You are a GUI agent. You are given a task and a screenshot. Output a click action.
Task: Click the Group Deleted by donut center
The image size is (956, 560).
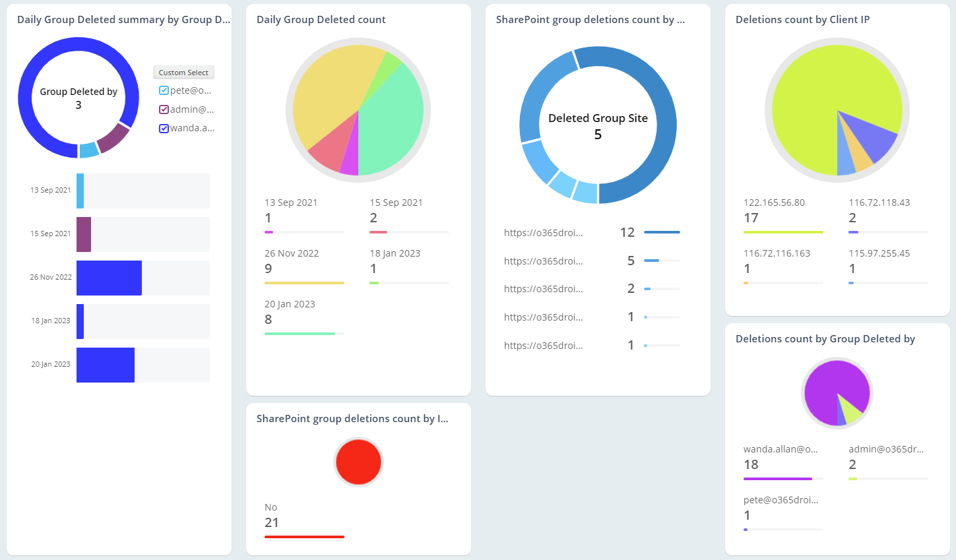click(79, 97)
